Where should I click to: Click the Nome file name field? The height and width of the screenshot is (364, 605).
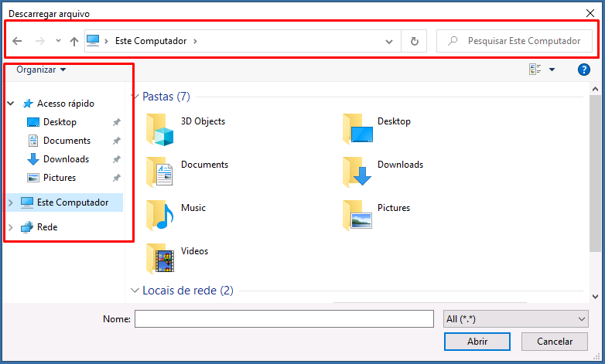(x=284, y=319)
